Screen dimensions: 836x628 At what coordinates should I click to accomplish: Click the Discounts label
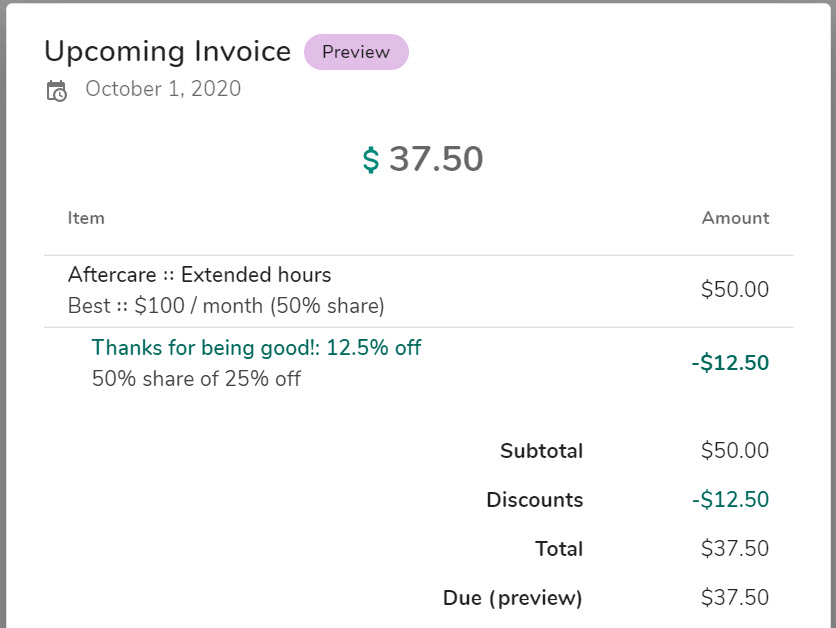point(535,500)
